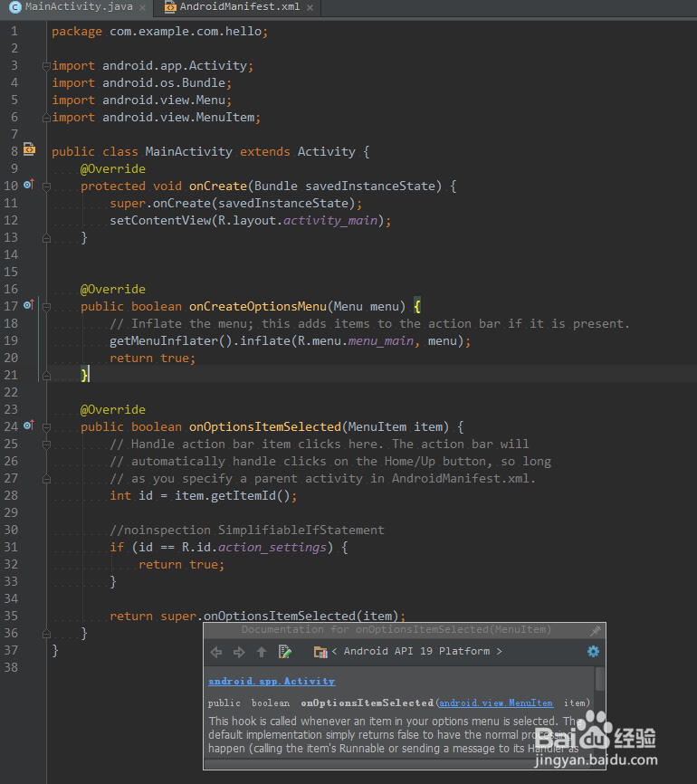Click the '@Override' annotation on line 23

coord(113,410)
